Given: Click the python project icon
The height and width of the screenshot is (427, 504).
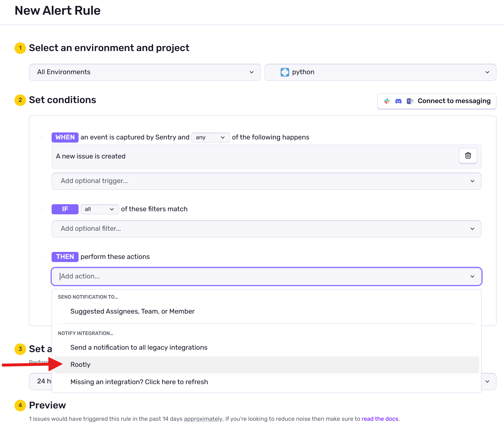Looking at the screenshot, I should click(285, 72).
